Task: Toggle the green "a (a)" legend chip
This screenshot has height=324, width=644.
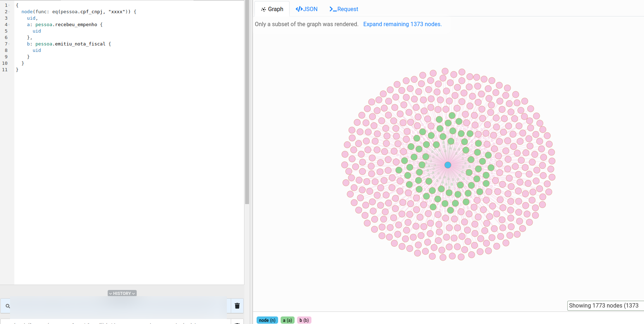Action: 287,320
